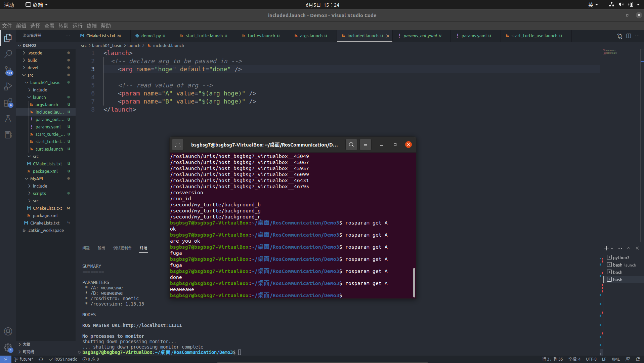Image resolution: width=644 pixels, height=363 pixels.
Task: Click synchronize changes icon in status bar
Action: (41, 359)
